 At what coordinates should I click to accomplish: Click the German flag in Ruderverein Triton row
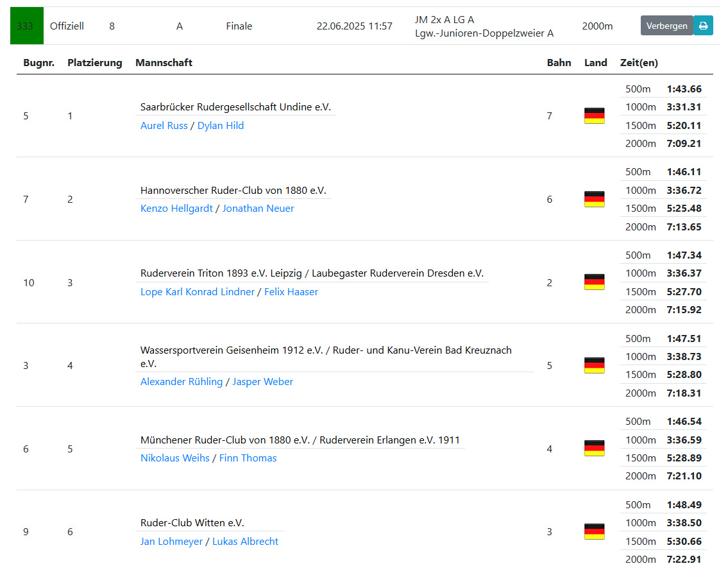(x=595, y=282)
